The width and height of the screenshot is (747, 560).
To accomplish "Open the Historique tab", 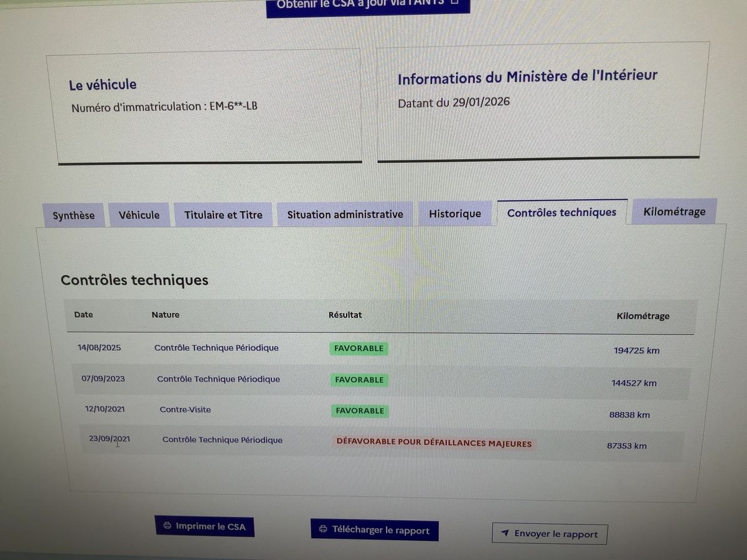I will 455,213.
